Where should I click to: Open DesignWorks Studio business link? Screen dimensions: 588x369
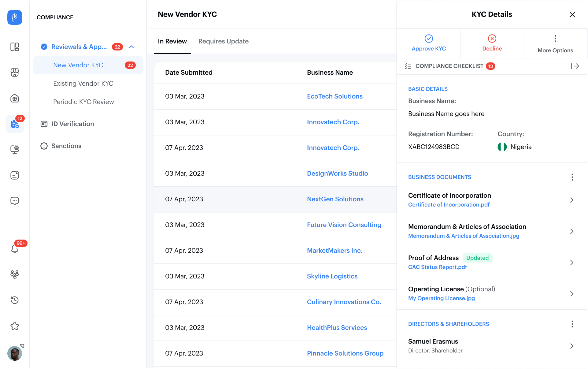pos(337,173)
